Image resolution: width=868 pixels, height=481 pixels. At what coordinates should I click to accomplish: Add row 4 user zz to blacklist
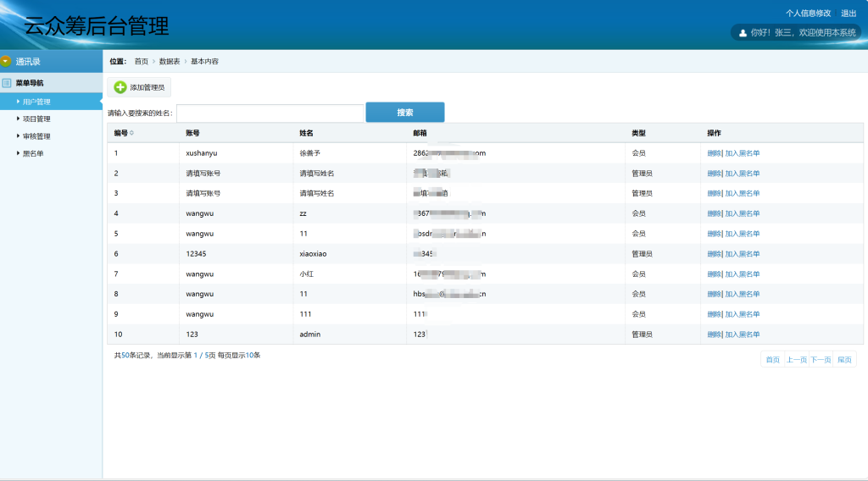pos(743,213)
